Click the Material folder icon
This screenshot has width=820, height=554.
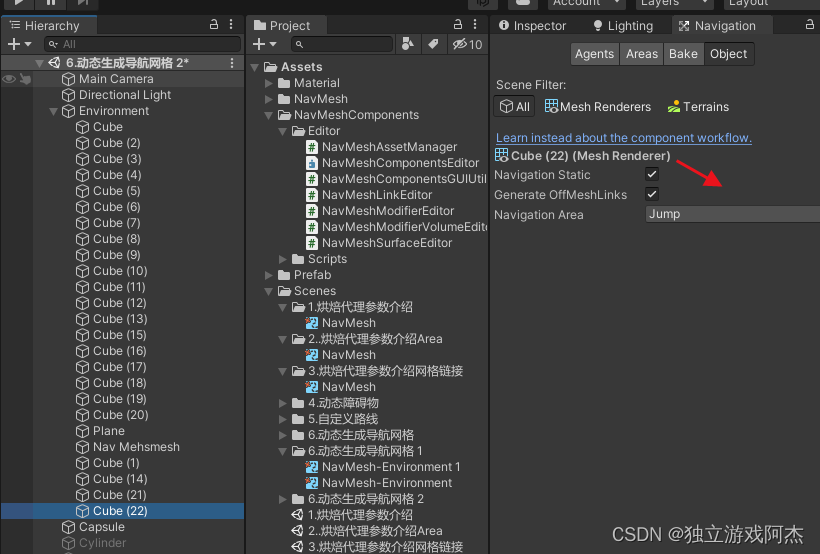point(284,83)
